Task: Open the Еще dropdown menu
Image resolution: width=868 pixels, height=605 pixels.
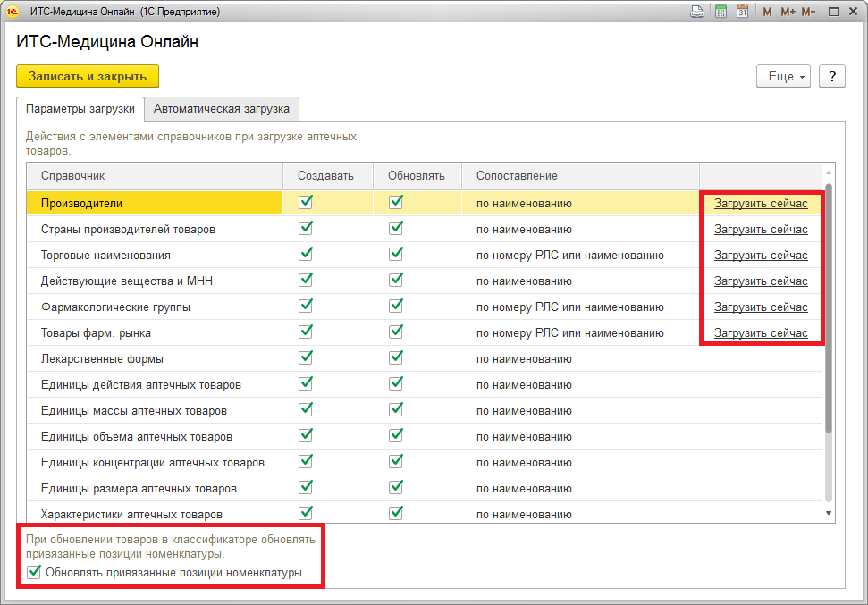Action: (783, 76)
